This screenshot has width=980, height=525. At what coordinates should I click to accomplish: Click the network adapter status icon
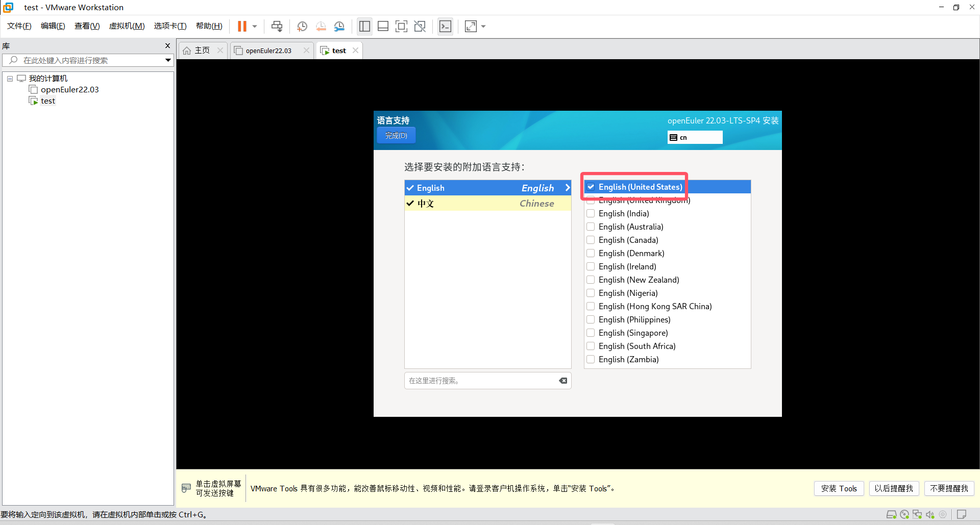coord(917,514)
